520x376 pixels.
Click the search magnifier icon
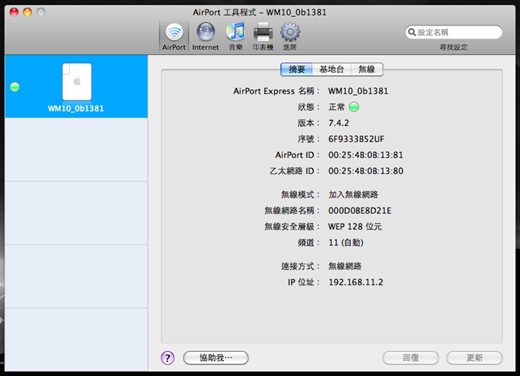[x=412, y=32]
